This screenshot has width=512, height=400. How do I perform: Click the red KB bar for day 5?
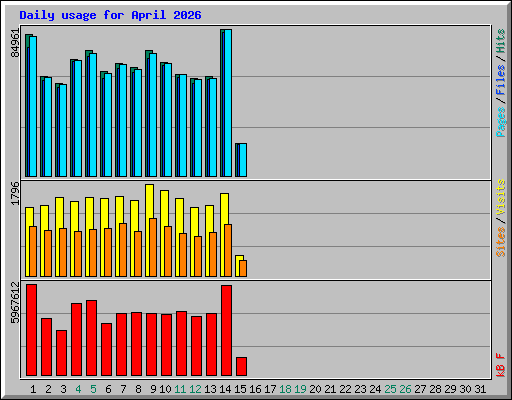92,338
